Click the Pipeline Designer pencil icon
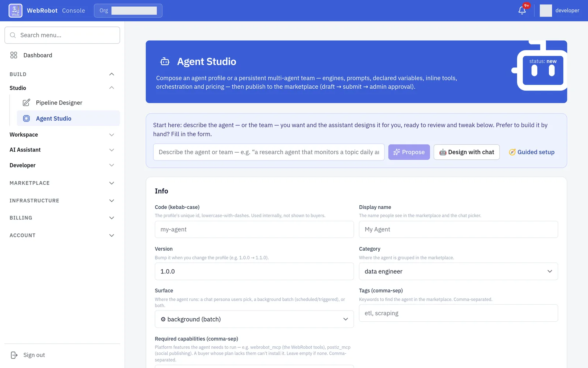Viewport: 588px width, 368px height. (x=26, y=103)
